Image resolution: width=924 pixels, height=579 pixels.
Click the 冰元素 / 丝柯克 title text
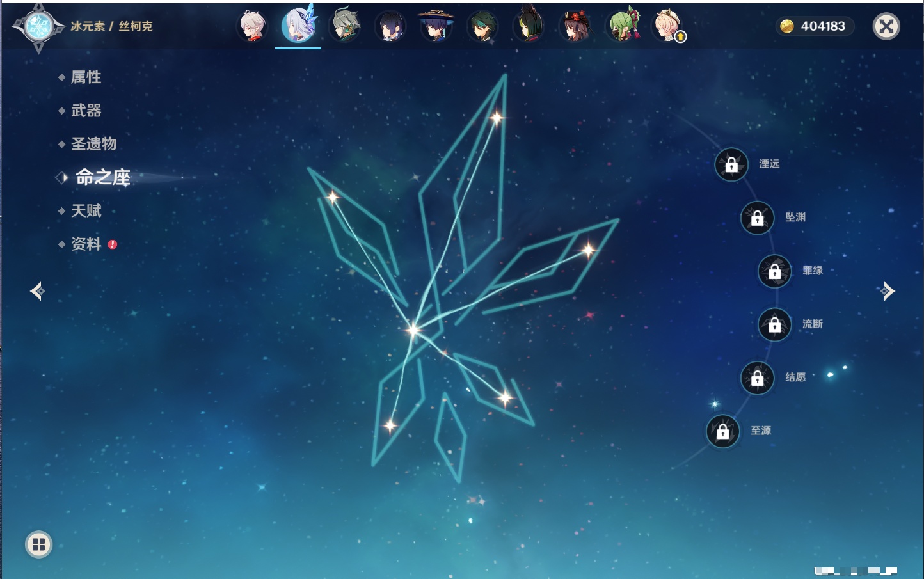pos(111,26)
